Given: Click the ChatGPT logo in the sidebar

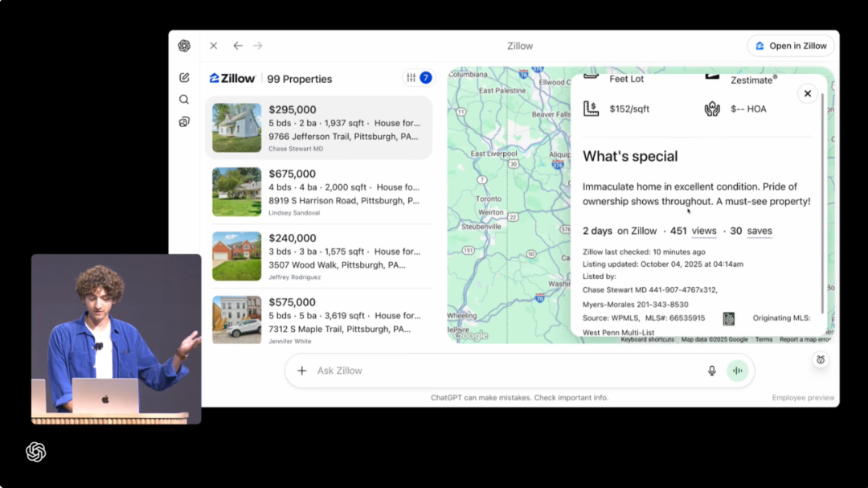Looking at the screenshot, I should pyautogui.click(x=184, y=46).
